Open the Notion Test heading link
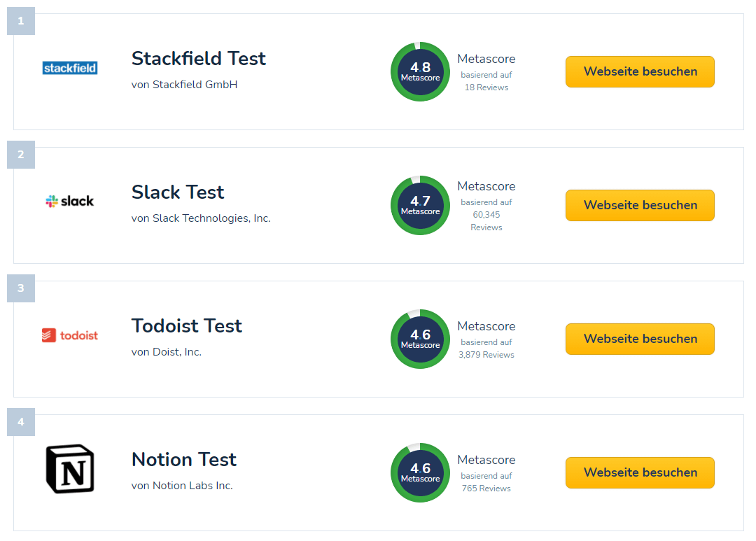 (184, 459)
